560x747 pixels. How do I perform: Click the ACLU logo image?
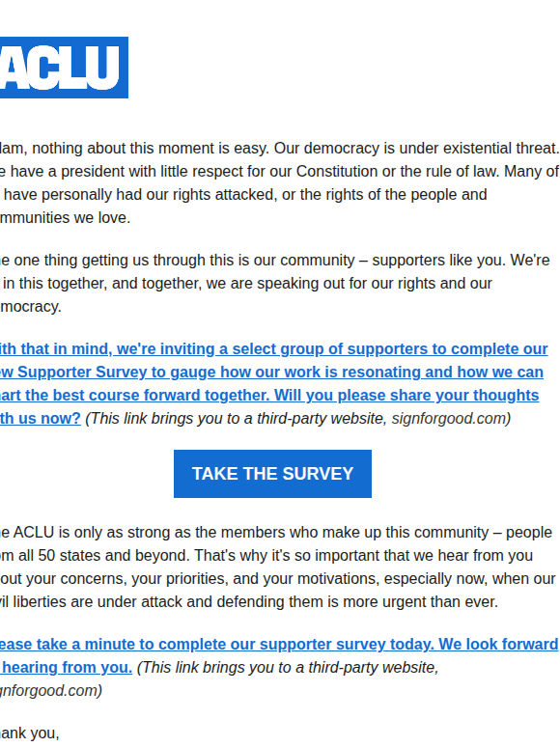click(64, 68)
